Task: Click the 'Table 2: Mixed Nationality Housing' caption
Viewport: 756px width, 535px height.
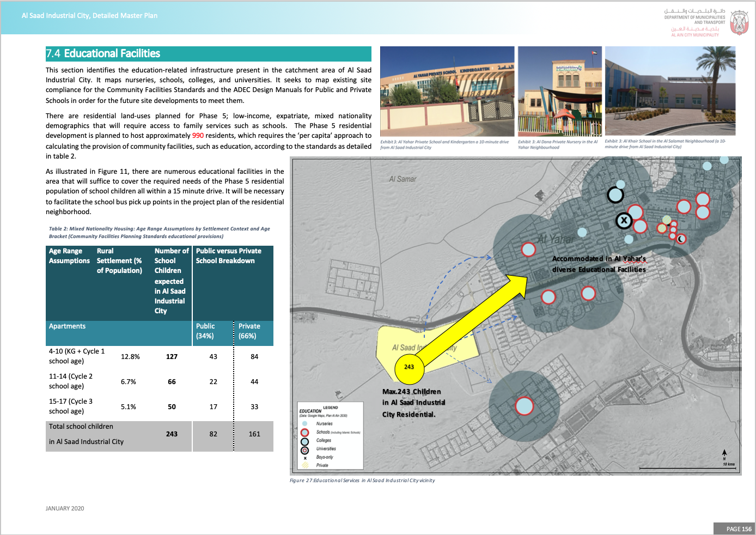Action: [x=159, y=233]
